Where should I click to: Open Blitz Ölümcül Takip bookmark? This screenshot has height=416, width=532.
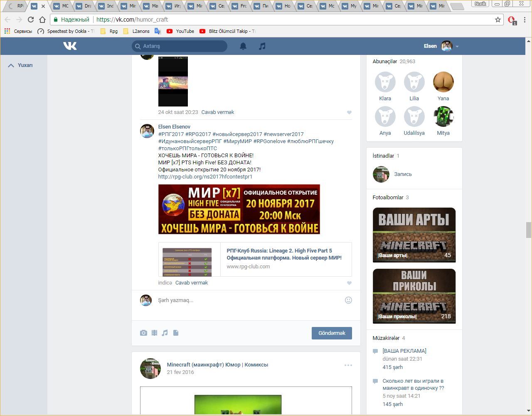228,31
